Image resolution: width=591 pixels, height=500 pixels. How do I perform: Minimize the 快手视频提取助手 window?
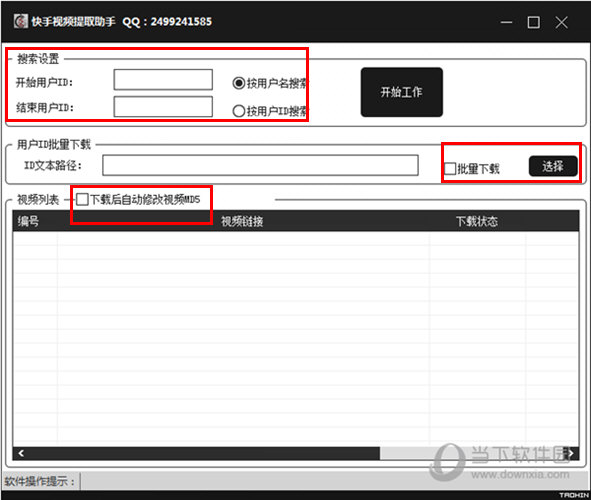[x=506, y=22]
